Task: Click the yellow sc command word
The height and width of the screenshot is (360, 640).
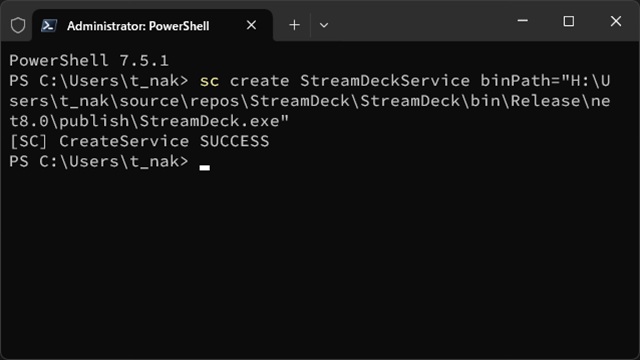Action: tap(209, 81)
